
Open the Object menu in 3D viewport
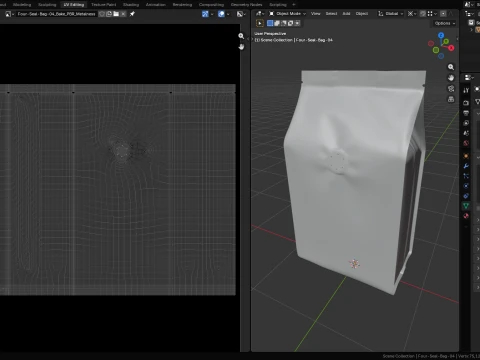coord(362,14)
